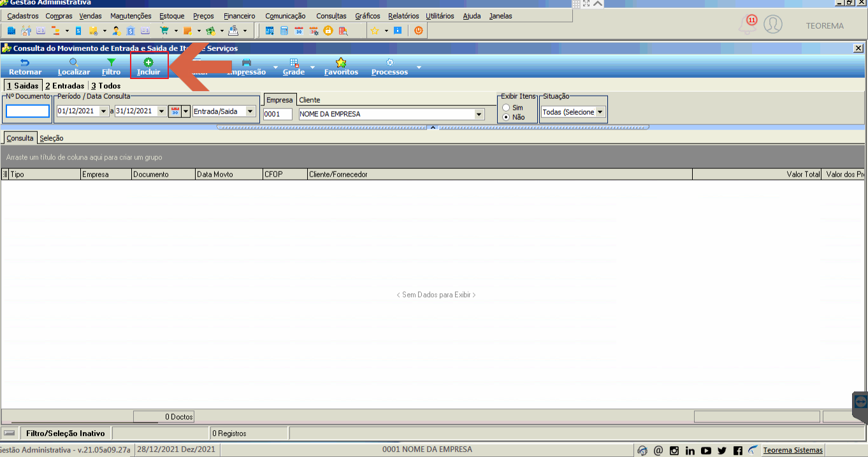This screenshot has height=457, width=868.
Task: Click the Favoritos button
Action: (x=341, y=66)
